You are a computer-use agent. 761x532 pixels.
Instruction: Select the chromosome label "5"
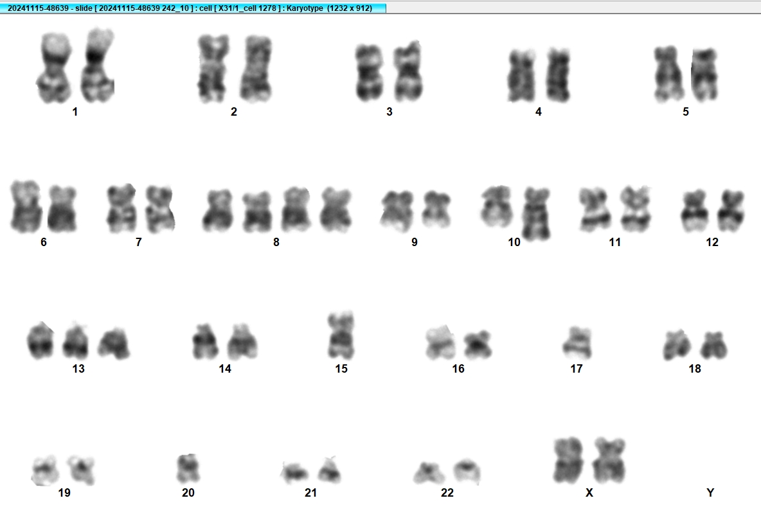coord(685,112)
